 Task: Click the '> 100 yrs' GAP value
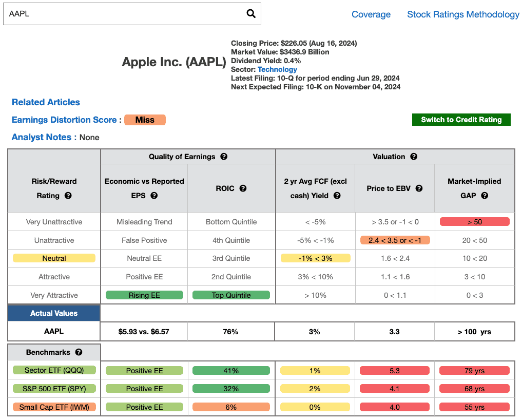[474, 332]
